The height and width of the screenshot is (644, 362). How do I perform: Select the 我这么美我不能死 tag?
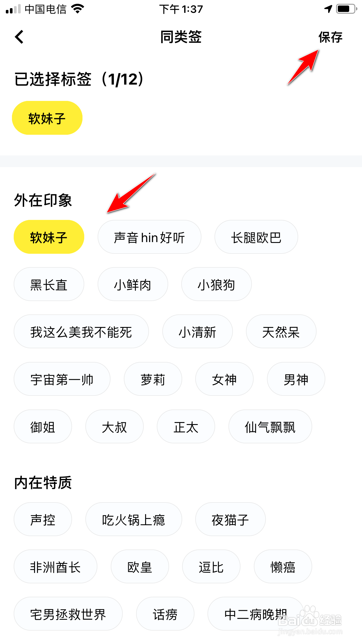click(x=81, y=331)
